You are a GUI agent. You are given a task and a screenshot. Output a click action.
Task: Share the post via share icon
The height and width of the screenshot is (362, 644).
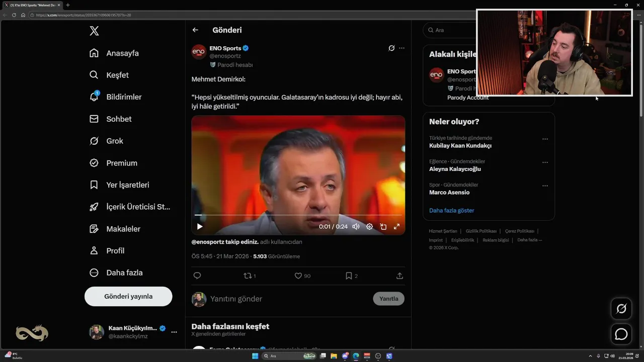(x=399, y=276)
